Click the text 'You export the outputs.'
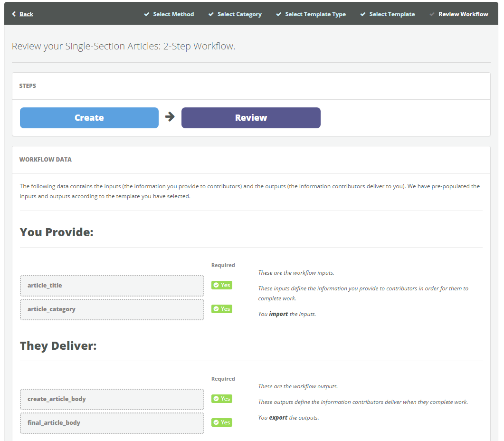This screenshot has width=504, height=441. (288, 418)
